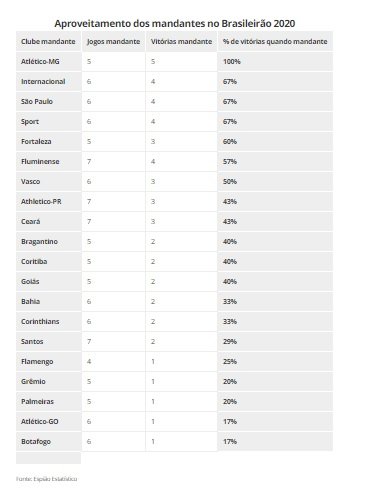Select the Palmeiras row label

pyautogui.click(x=48, y=401)
